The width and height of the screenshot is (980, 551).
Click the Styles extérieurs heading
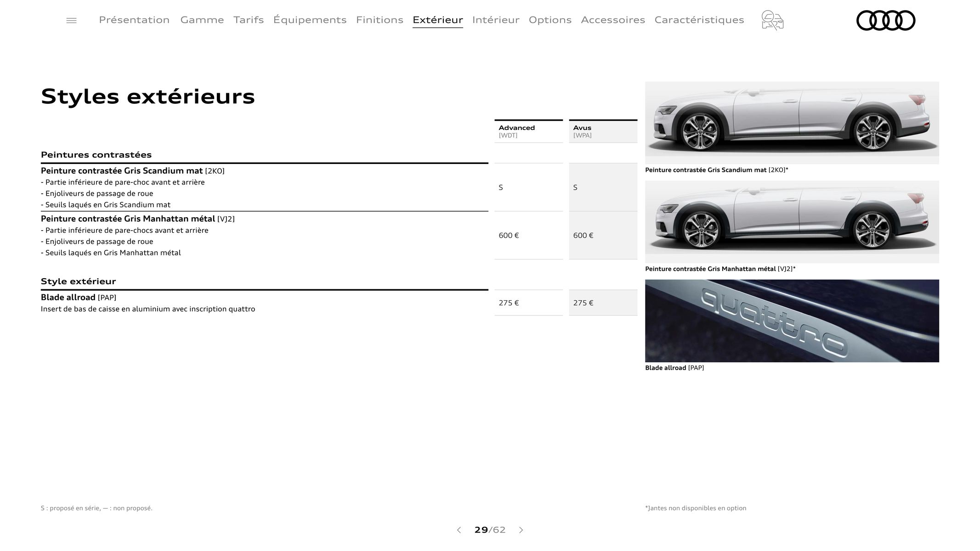pyautogui.click(x=148, y=96)
